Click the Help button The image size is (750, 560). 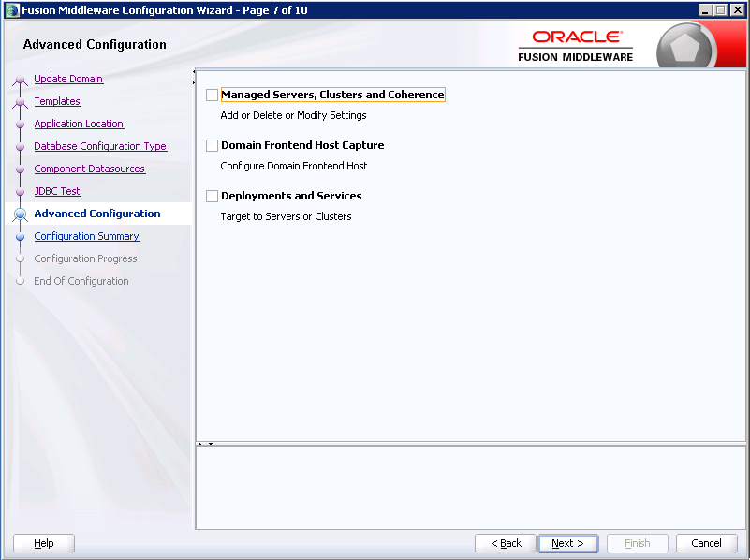44,543
